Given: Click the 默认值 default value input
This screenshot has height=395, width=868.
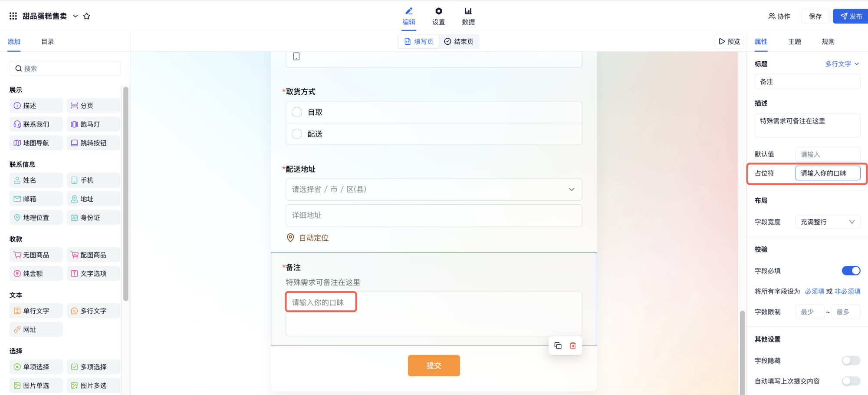Looking at the screenshot, I should [x=828, y=154].
